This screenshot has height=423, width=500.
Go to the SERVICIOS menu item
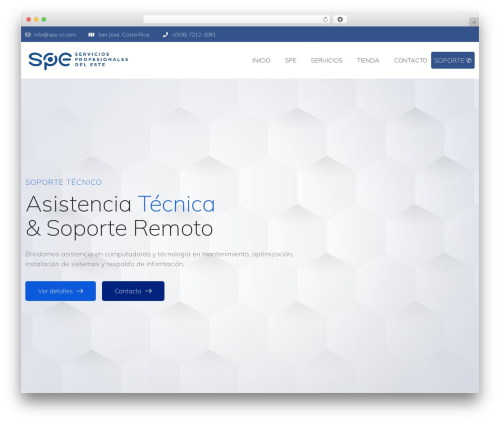[326, 61]
